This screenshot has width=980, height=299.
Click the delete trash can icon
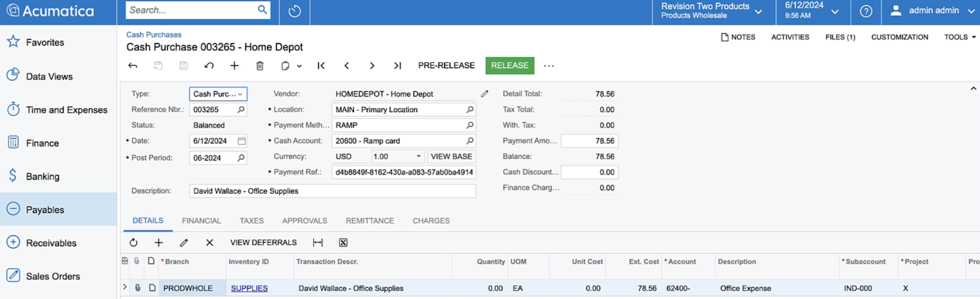260,66
